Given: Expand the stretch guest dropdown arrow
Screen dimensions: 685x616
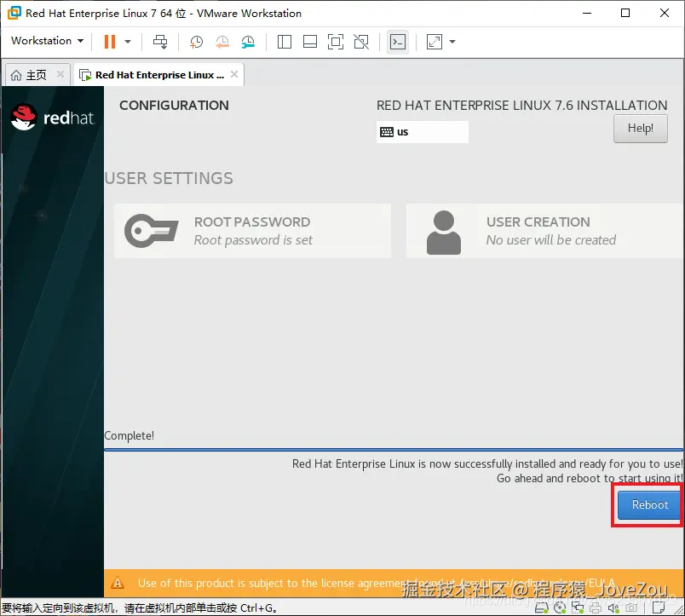Looking at the screenshot, I should click(x=452, y=42).
